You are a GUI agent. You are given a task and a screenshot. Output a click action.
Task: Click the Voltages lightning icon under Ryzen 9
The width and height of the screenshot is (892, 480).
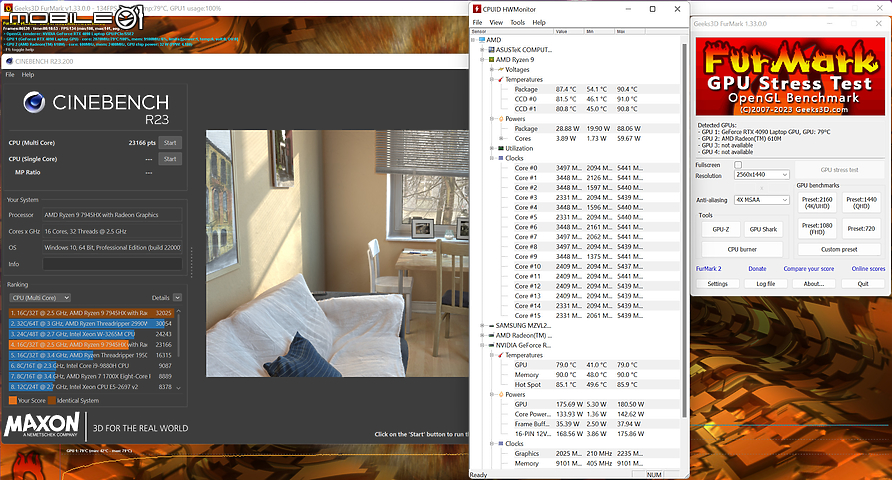[x=501, y=69]
